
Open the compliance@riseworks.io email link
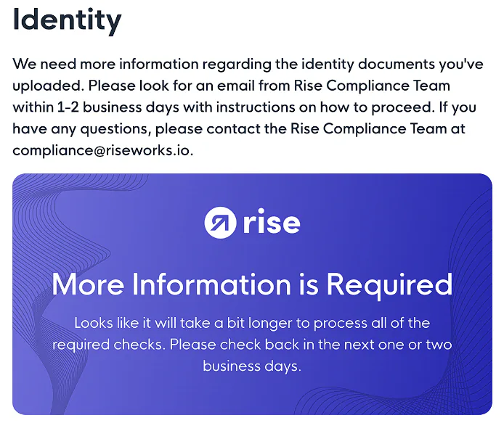(102, 151)
